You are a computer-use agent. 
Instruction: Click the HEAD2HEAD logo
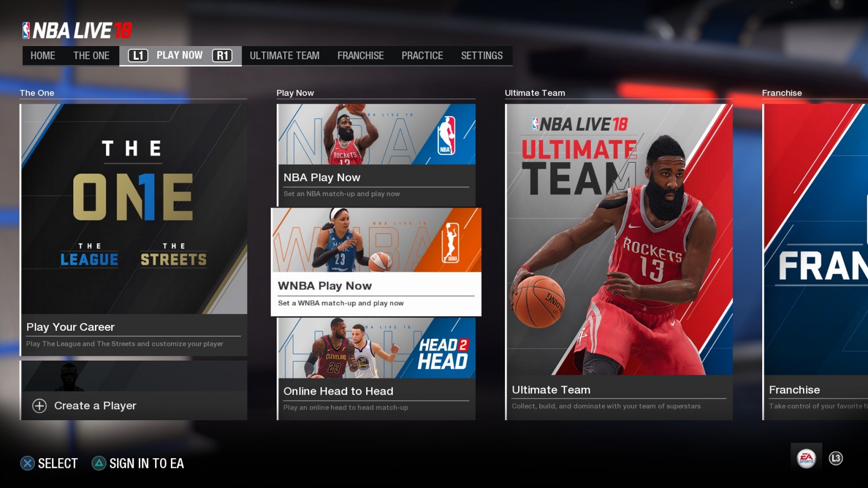click(x=443, y=354)
